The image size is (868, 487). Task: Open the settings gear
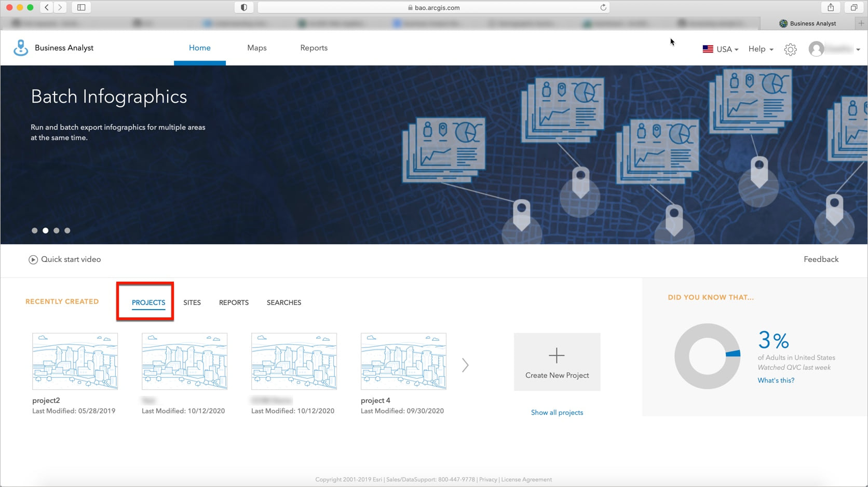point(790,49)
